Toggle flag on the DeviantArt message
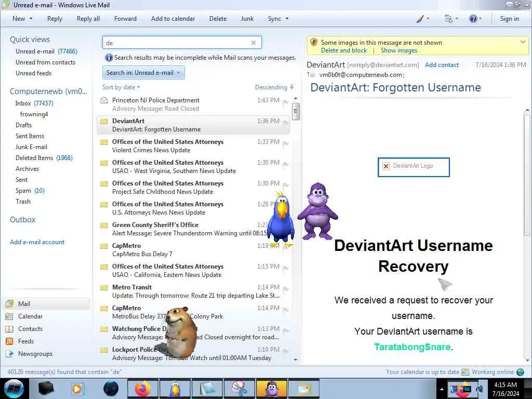 pyautogui.click(x=286, y=123)
